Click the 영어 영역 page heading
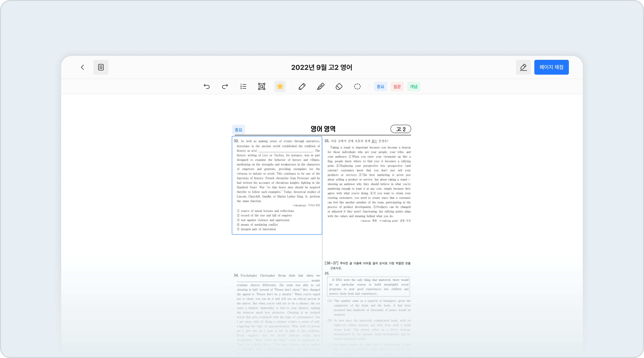 tap(323, 129)
